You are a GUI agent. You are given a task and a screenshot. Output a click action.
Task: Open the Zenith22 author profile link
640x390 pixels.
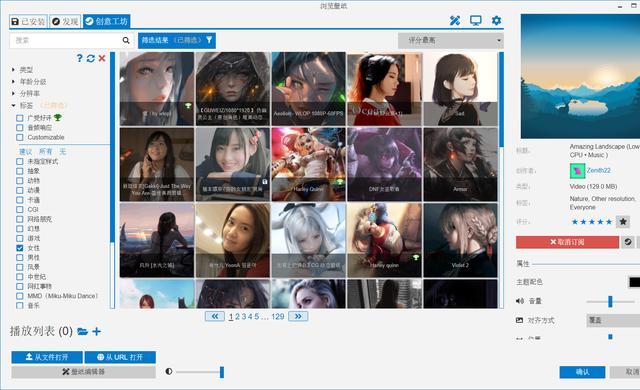click(x=598, y=170)
